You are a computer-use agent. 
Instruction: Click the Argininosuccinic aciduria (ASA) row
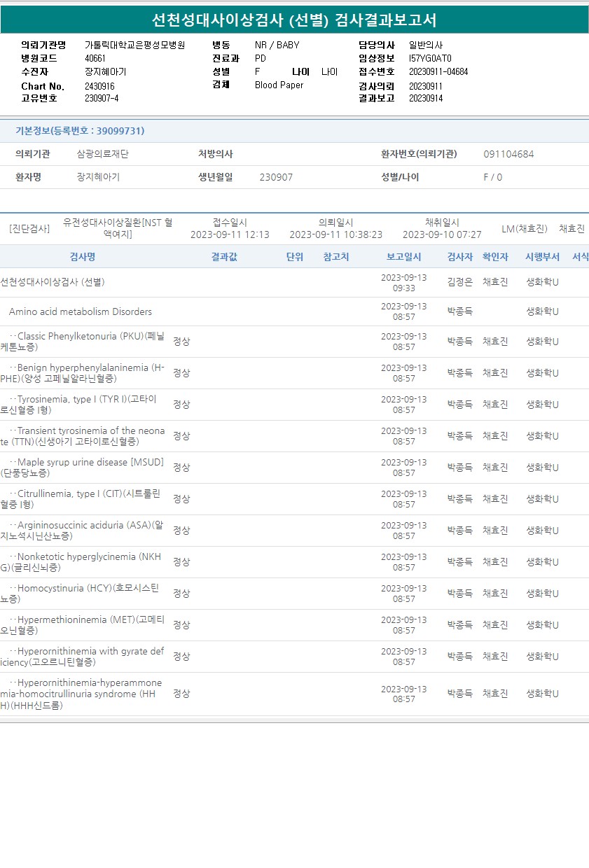pyautogui.click(x=83, y=531)
